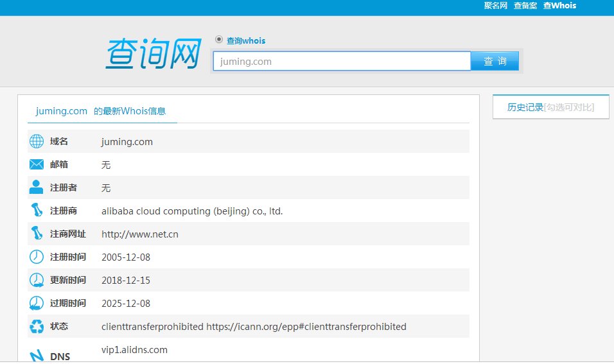
Task: Click the 注册商 label
Action: tap(63, 211)
